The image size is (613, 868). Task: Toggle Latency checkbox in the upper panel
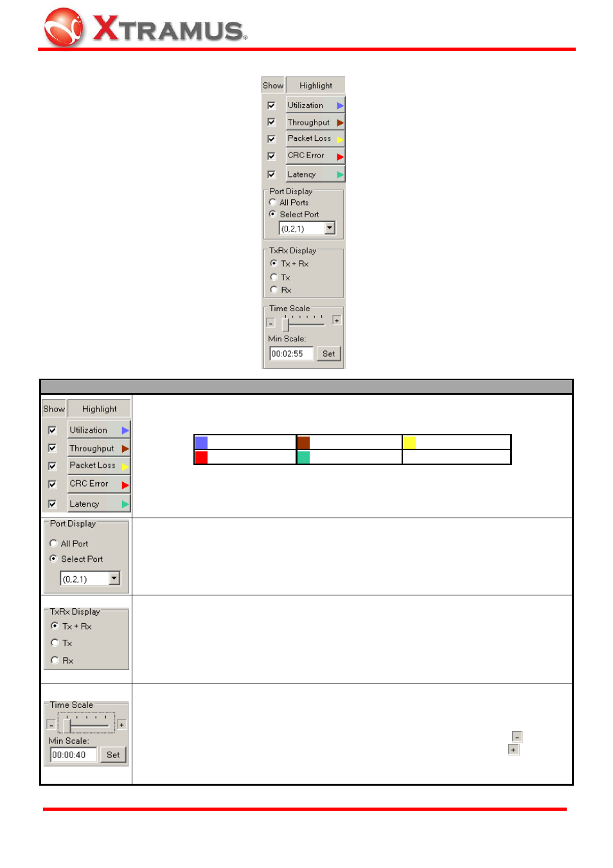point(272,174)
